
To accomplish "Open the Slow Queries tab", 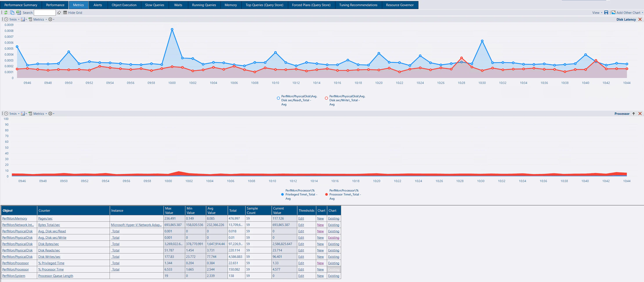I will (154, 5).
